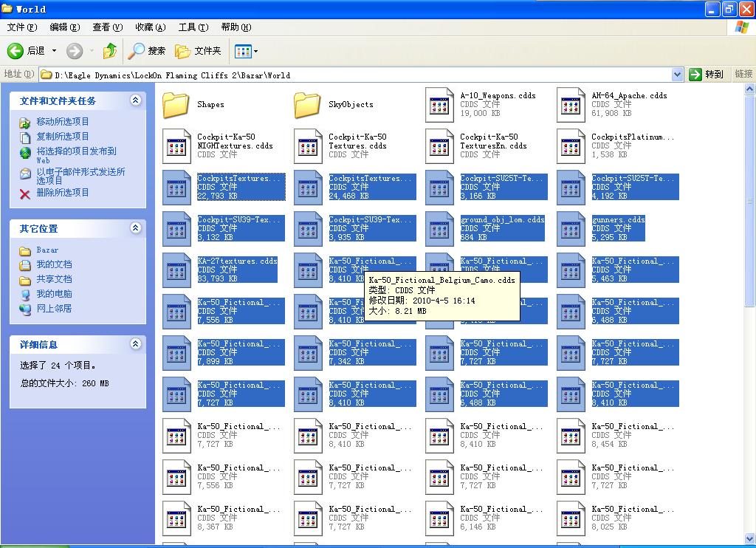756x548 pixels.
Task: Click 将选择的项目发布到 Web link
Action: pyautogui.click(x=76, y=155)
